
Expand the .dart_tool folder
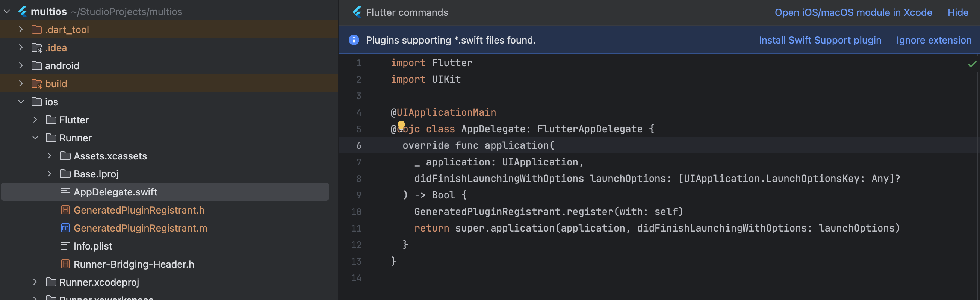pyautogui.click(x=21, y=30)
